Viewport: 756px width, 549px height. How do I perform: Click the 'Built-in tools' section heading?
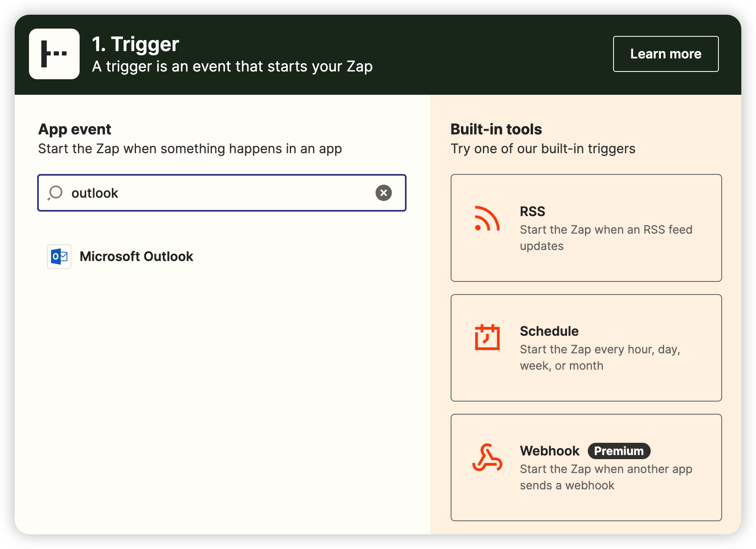496,129
